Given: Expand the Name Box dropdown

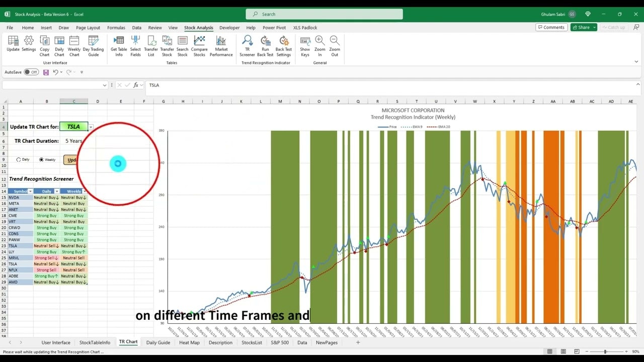Looking at the screenshot, I should [105, 85].
